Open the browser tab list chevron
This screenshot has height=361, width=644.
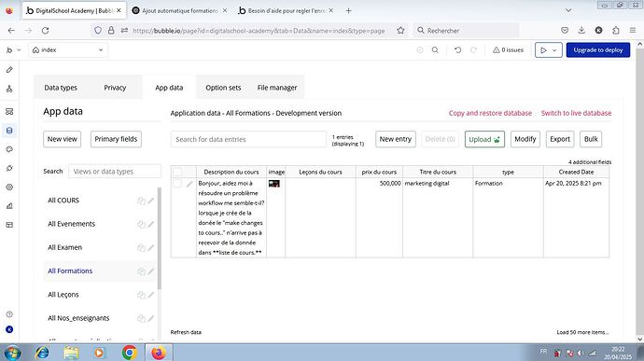(x=568, y=10)
